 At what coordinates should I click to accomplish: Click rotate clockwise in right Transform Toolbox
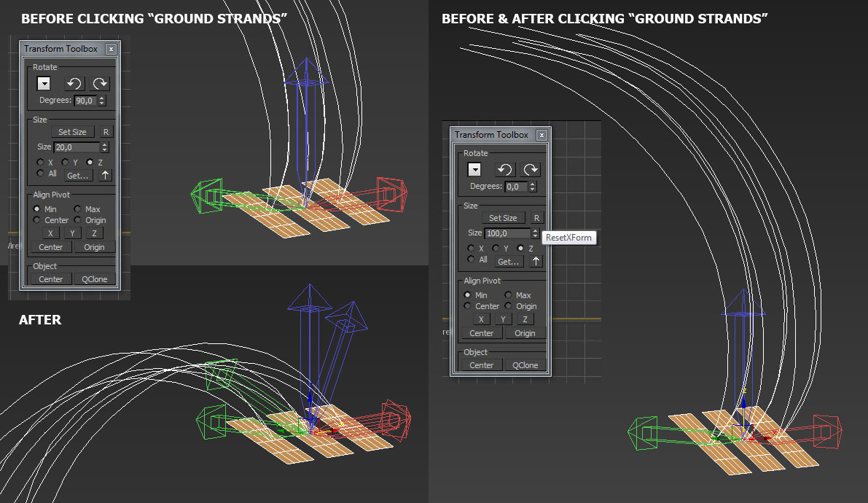click(531, 169)
